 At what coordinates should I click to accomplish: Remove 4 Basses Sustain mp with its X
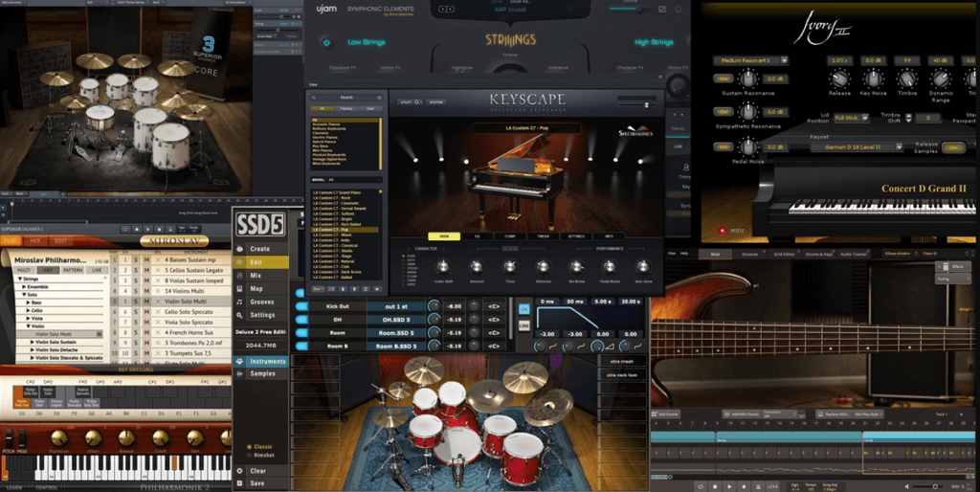[158, 260]
